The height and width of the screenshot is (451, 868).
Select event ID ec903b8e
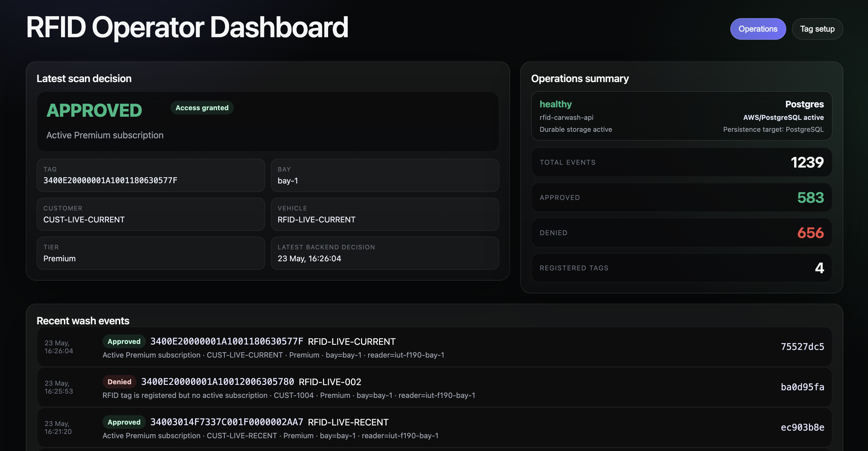pyautogui.click(x=802, y=428)
